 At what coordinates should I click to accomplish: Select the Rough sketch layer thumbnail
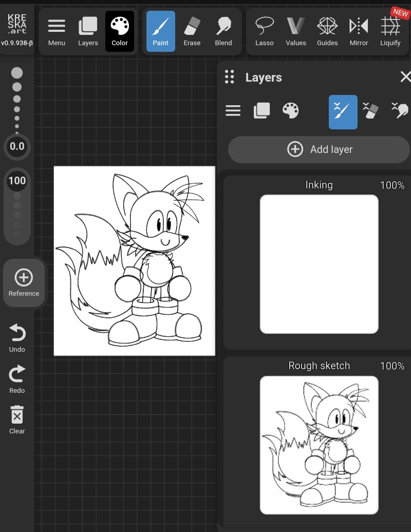(x=319, y=445)
